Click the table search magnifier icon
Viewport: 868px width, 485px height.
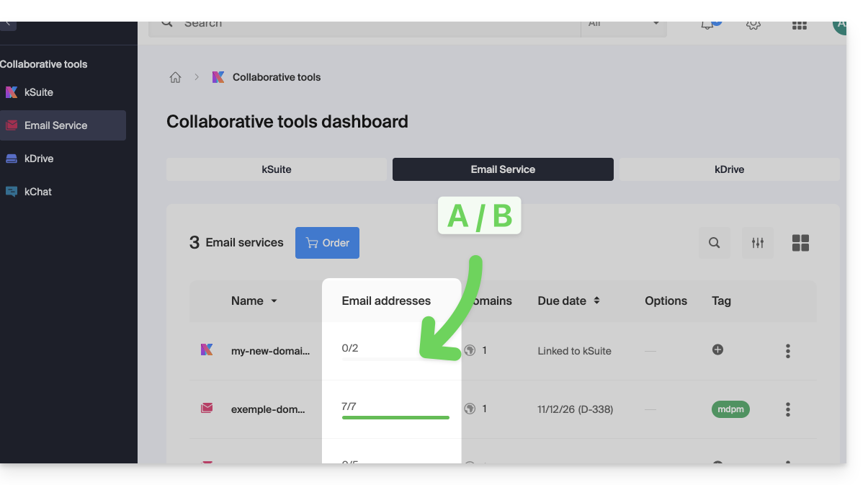714,243
